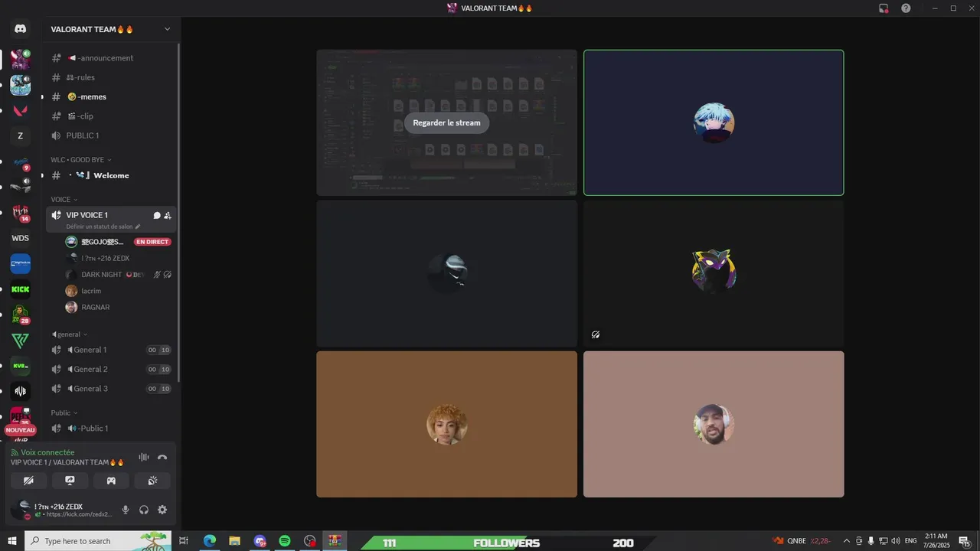Turn on camera in voice panel
This screenshot has height=551, width=980.
(x=28, y=481)
